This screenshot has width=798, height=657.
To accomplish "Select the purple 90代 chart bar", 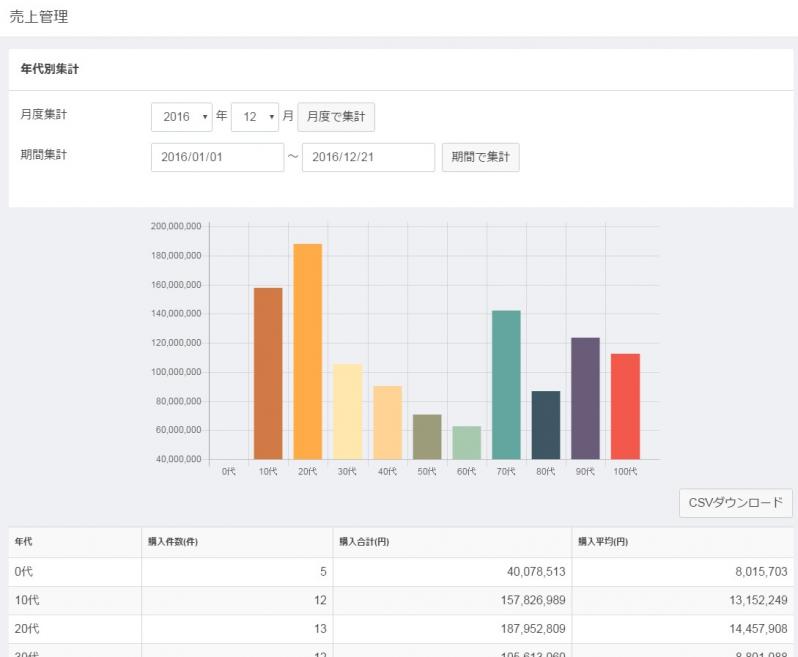I will click(x=585, y=398).
